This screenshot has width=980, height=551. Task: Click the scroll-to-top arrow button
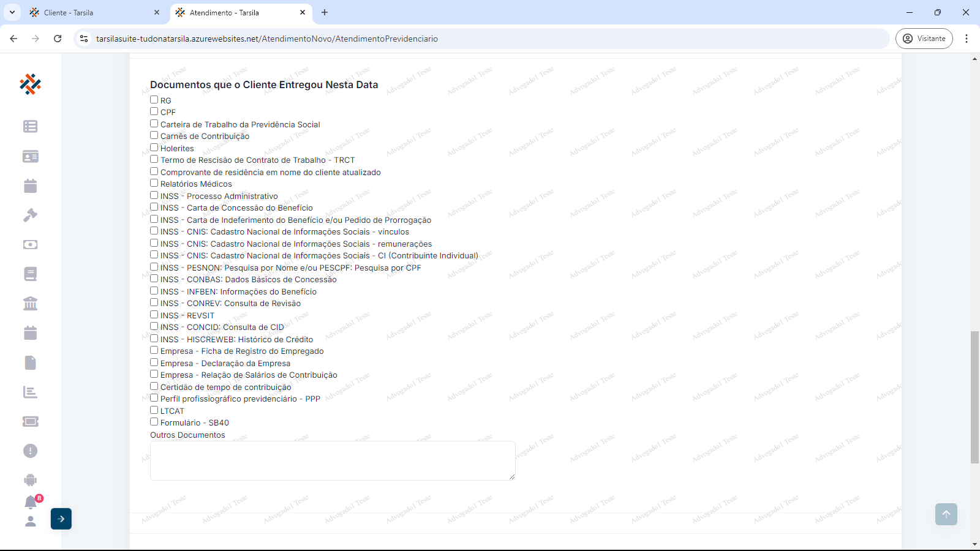pos(946,514)
